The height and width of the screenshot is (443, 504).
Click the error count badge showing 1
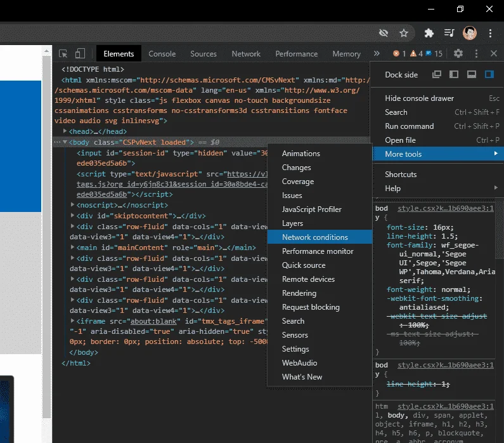[399, 54]
